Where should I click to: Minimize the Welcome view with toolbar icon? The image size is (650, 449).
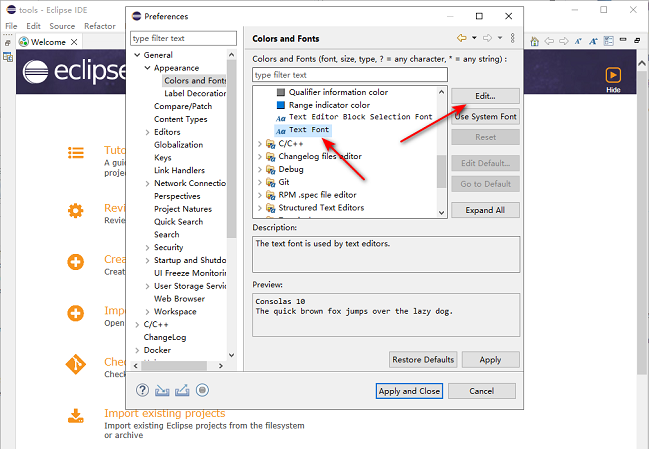(623, 39)
